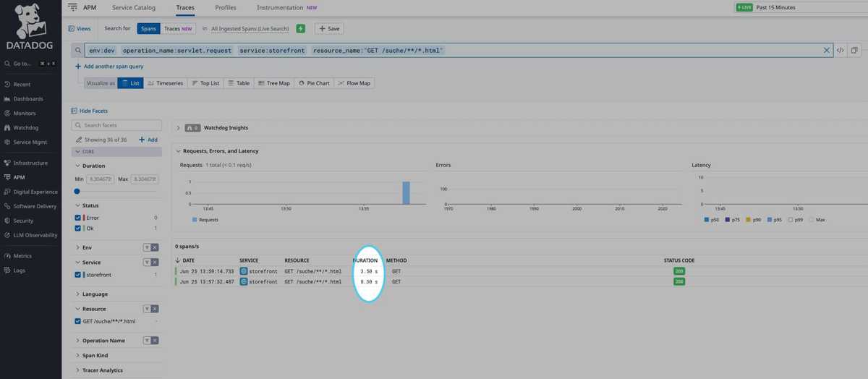The height and width of the screenshot is (379, 868).
Task: Click the Datadog dog logo
Action: click(31, 20)
